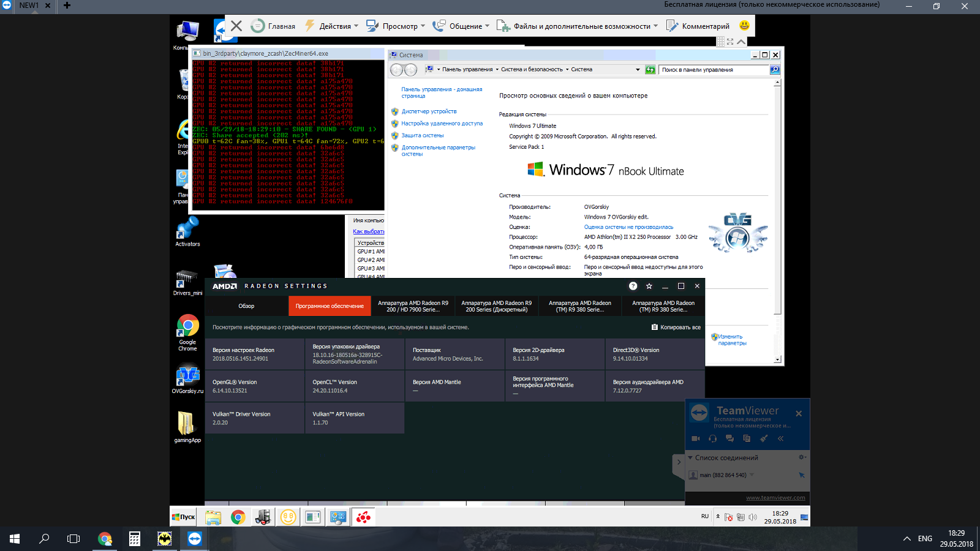Open TeamViewer from the host taskbar

(194, 539)
